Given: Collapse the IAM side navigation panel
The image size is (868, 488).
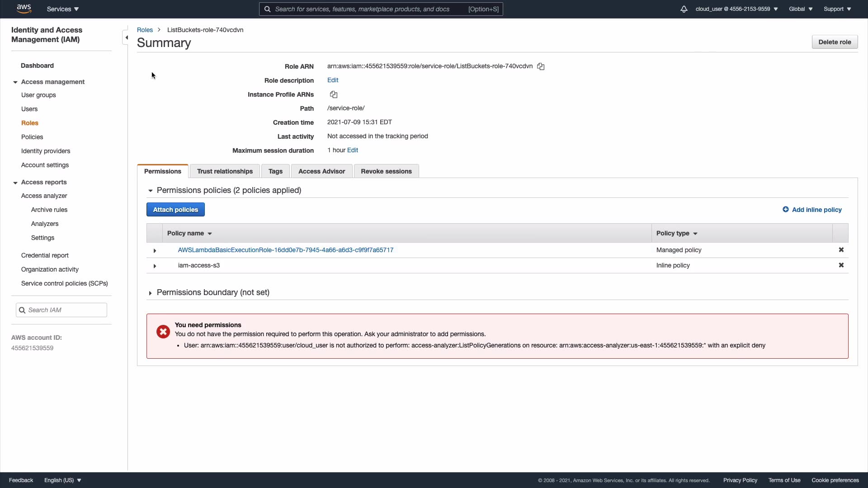Looking at the screenshot, I should pos(126,38).
